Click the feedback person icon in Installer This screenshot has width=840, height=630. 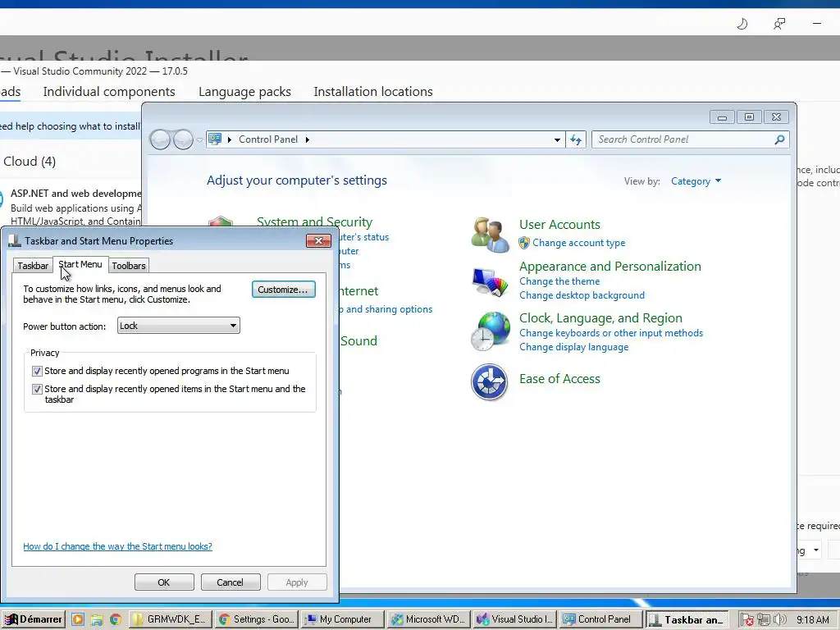[779, 24]
